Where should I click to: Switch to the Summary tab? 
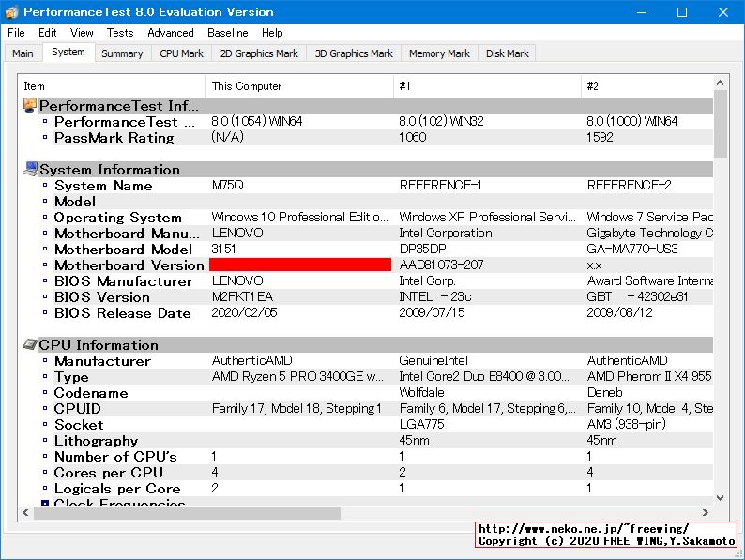(x=122, y=53)
